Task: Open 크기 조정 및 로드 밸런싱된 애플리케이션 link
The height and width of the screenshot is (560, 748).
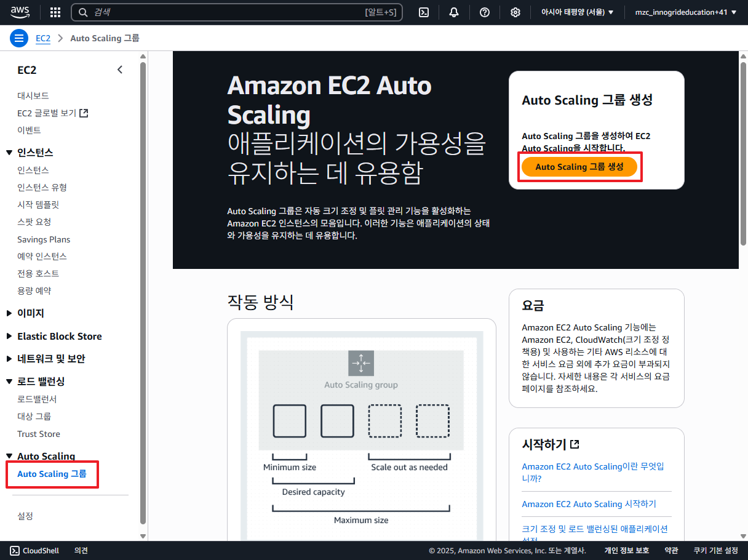Action: pos(595,533)
